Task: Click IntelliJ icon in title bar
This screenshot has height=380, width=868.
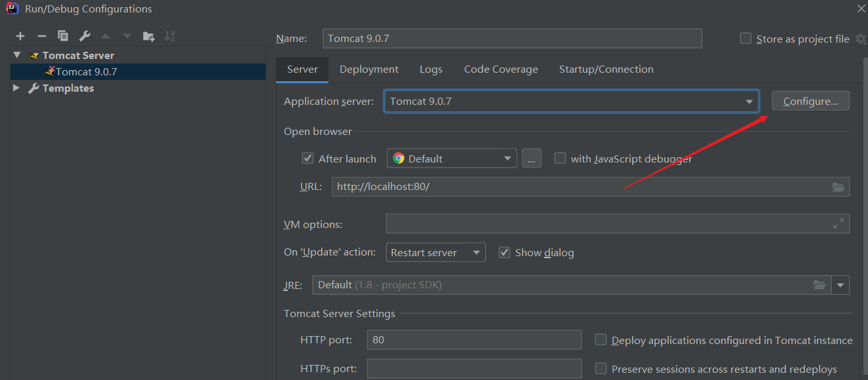Action: point(12,9)
